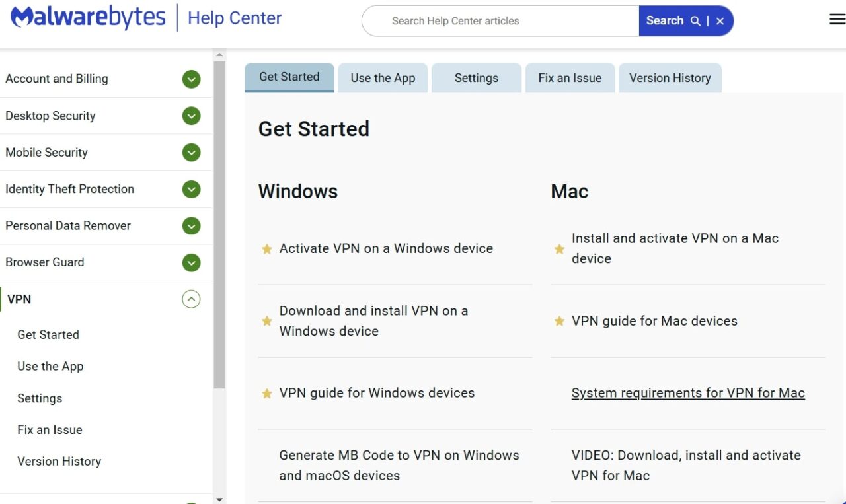Click the Malwarebytes logo

[x=88, y=18]
